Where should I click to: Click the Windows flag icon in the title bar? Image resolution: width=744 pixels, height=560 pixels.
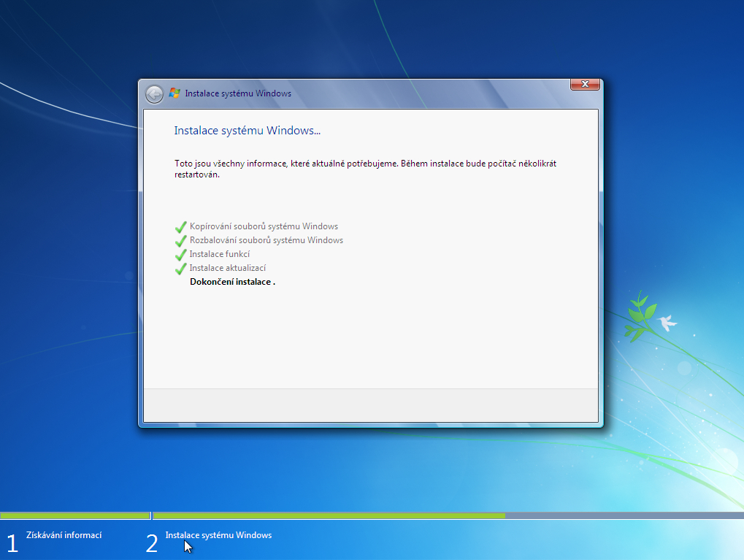175,93
